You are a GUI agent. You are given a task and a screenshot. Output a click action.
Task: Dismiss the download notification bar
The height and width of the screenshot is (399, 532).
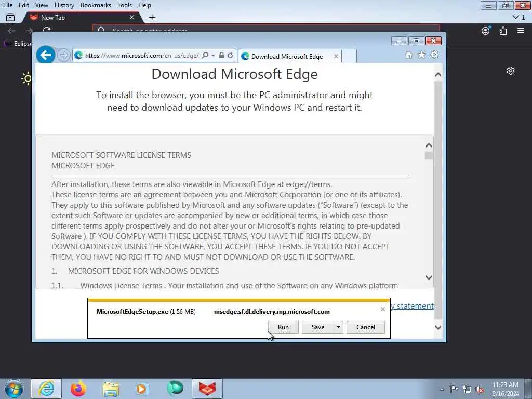click(383, 309)
